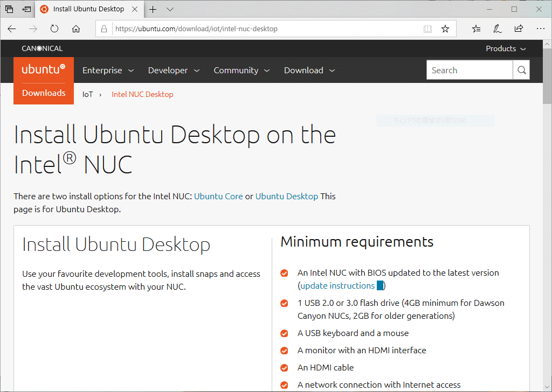Image resolution: width=552 pixels, height=392 pixels.
Task: Click the tab actions icon at far left
Action: 10,9
